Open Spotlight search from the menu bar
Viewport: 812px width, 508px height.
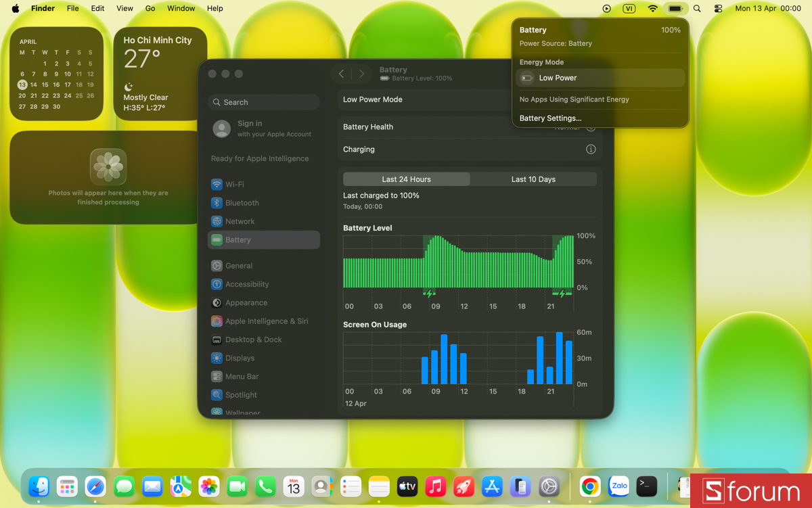(697, 9)
